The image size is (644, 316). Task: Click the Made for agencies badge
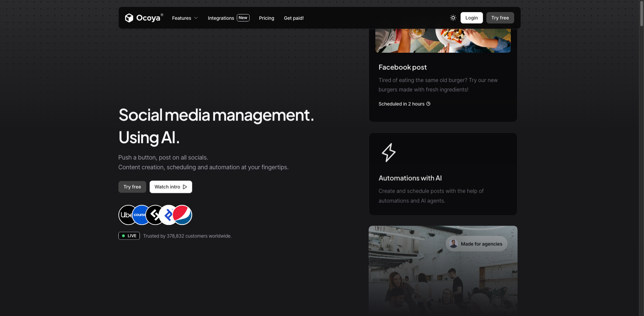pos(477,244)
